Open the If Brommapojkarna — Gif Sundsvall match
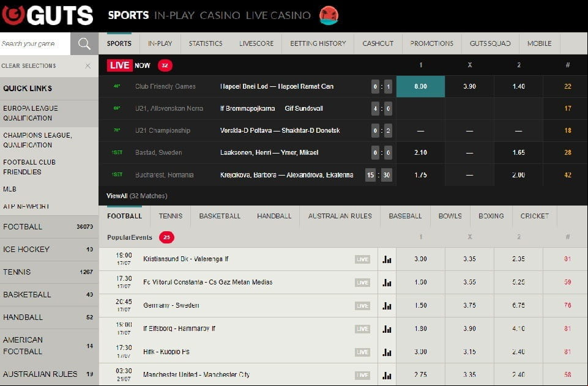 [272, 109]
